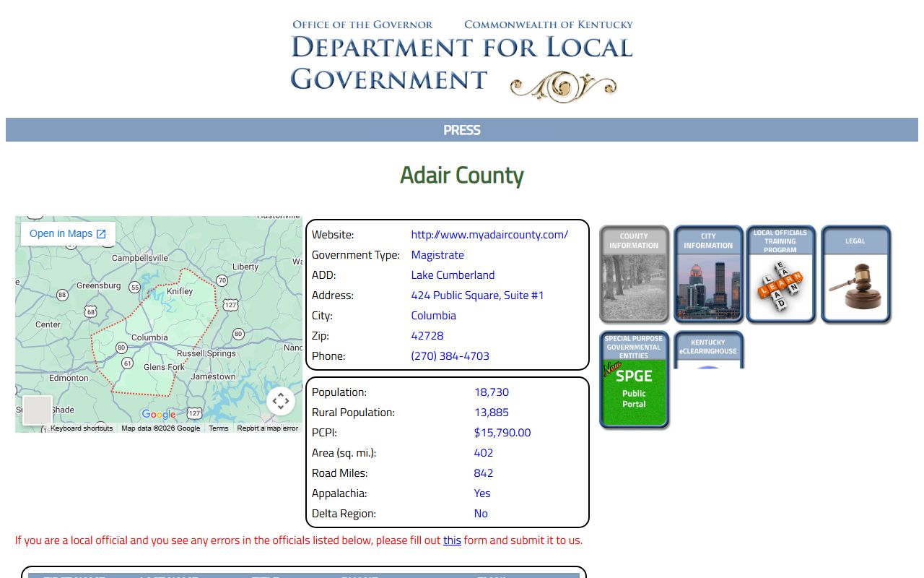Click Campbellsville on the map

(140, 258)
